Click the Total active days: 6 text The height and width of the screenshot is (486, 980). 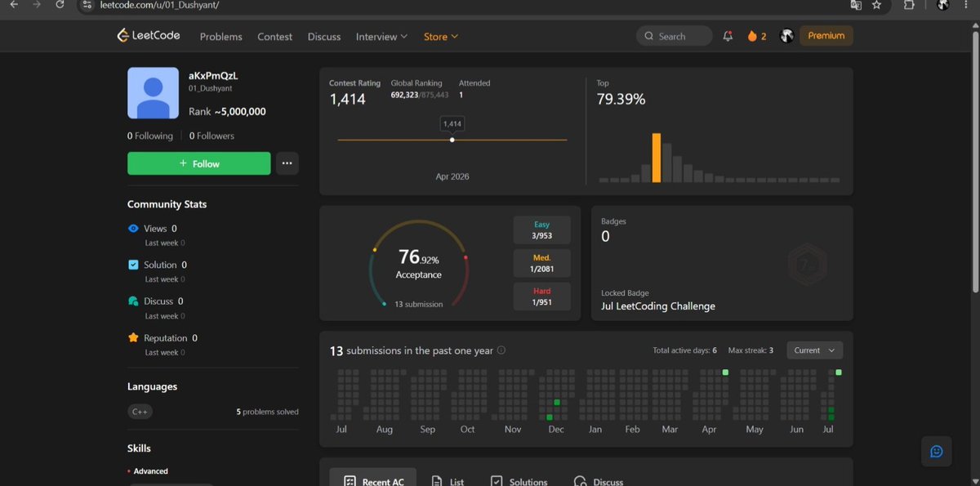[x=684, y=350]
